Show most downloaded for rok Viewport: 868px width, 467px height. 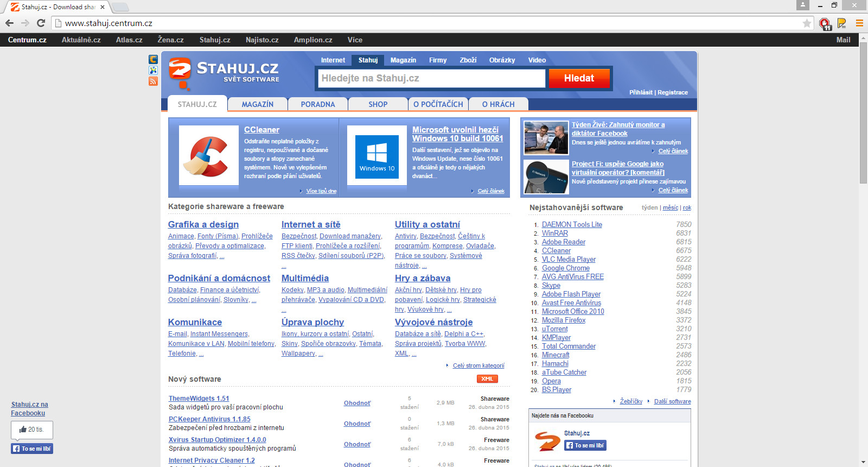coord(687,207)
